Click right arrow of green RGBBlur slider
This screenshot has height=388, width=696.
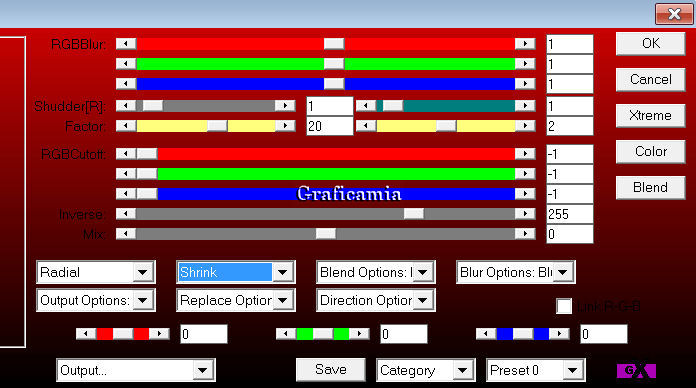pos(525,63)
